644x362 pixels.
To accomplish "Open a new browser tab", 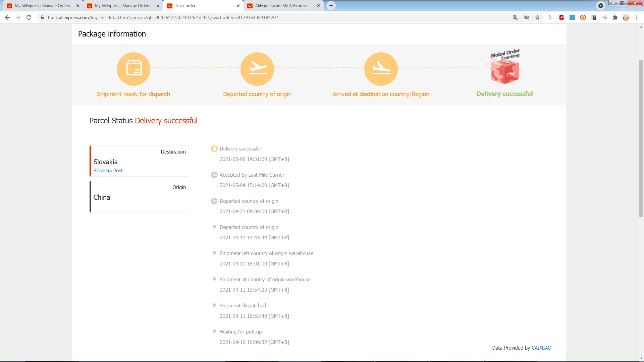I will 331,6.
